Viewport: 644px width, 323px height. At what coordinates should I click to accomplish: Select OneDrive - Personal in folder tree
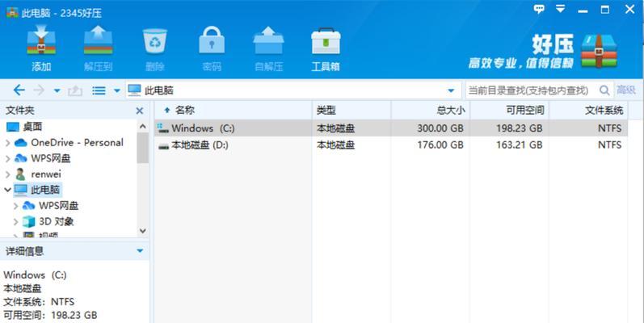77,142
